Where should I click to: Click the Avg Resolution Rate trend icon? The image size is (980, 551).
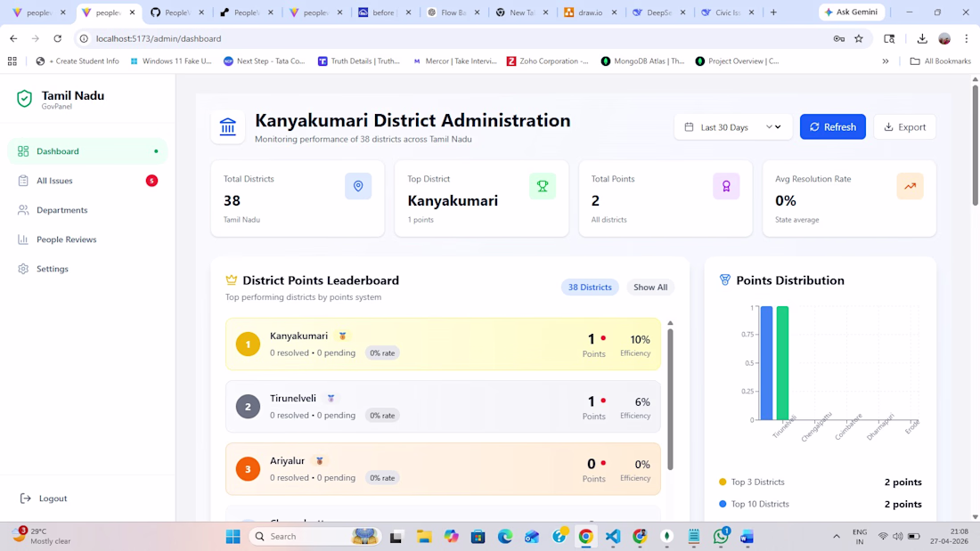tap(910, 186)
